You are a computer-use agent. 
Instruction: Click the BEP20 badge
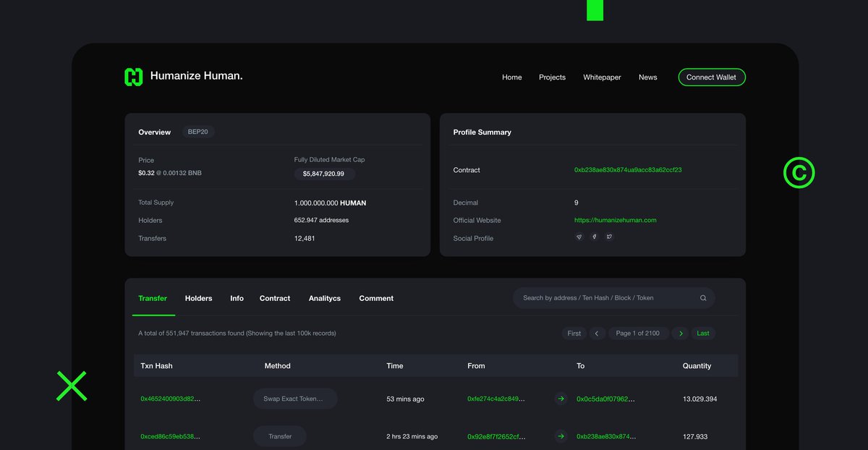198,132
